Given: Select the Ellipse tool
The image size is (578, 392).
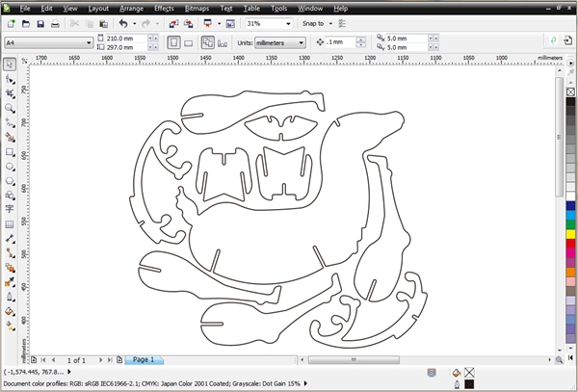Looking at the screenshot, I should [10, 167].
